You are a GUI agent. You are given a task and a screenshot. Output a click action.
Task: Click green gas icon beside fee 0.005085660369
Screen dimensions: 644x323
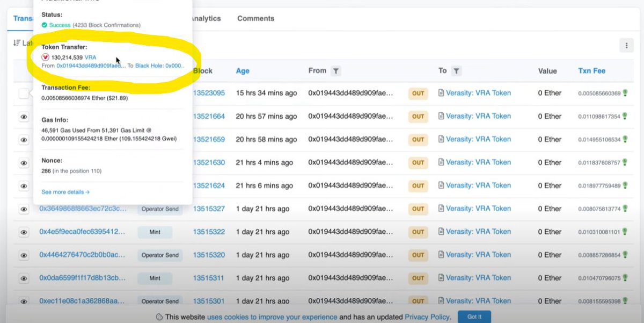pos(625,93)
